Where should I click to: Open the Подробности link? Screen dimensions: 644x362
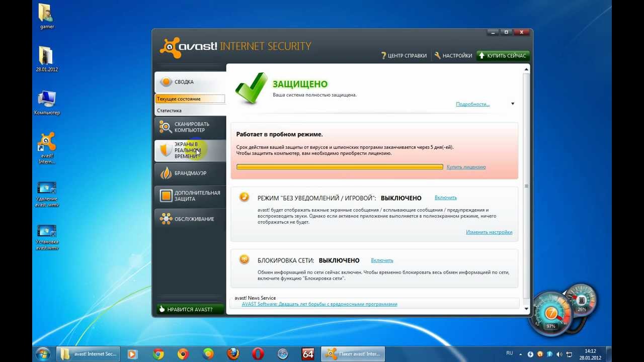[472, 104]
